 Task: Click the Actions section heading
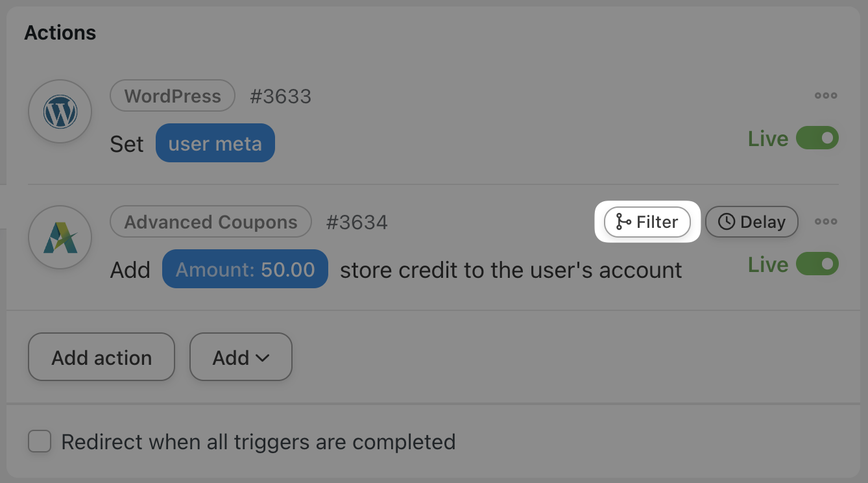click(x=60, y=32)
